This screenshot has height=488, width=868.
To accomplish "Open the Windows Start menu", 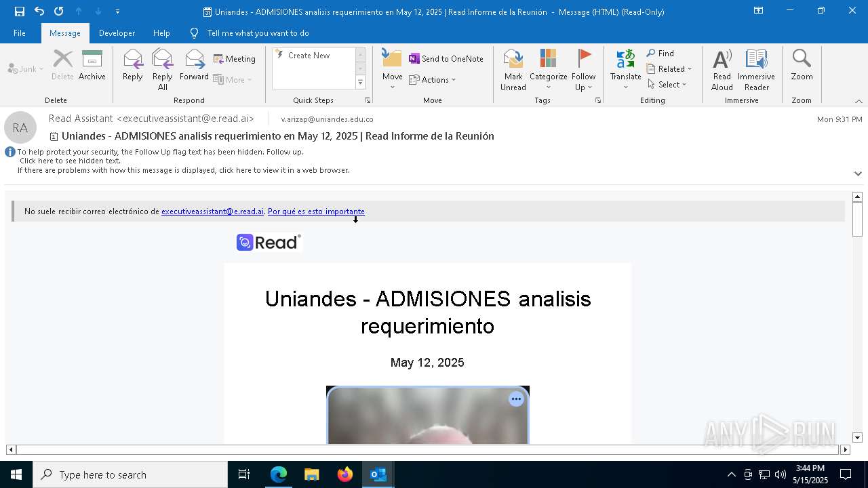I will click(16, 474).
